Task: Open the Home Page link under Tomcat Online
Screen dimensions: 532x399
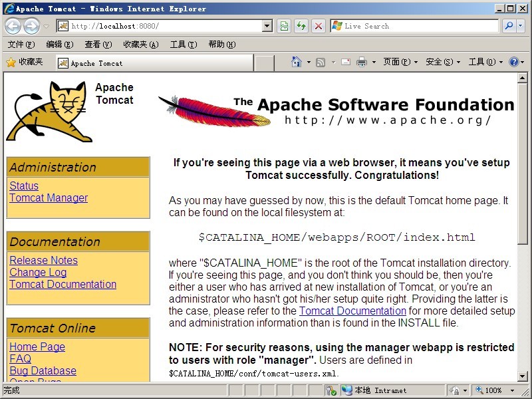Action: point(37,346)
